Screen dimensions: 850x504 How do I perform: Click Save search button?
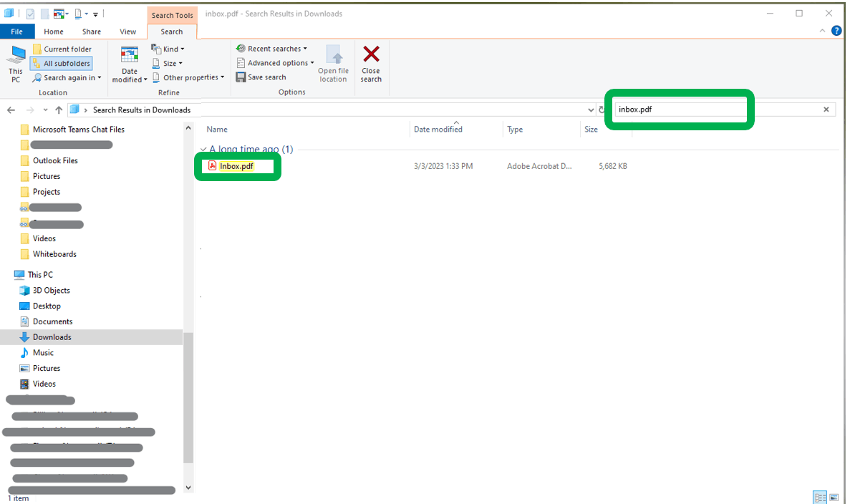click(261, 77)
